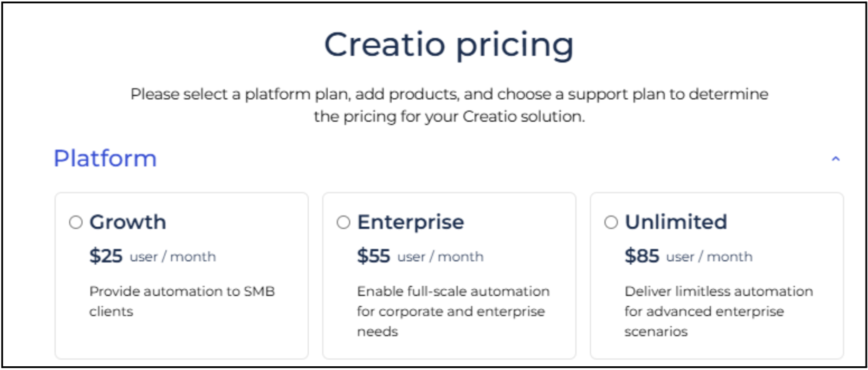Open the Unlimited plan card
Viewport: 868px width, 370px height.
(717, 276)
